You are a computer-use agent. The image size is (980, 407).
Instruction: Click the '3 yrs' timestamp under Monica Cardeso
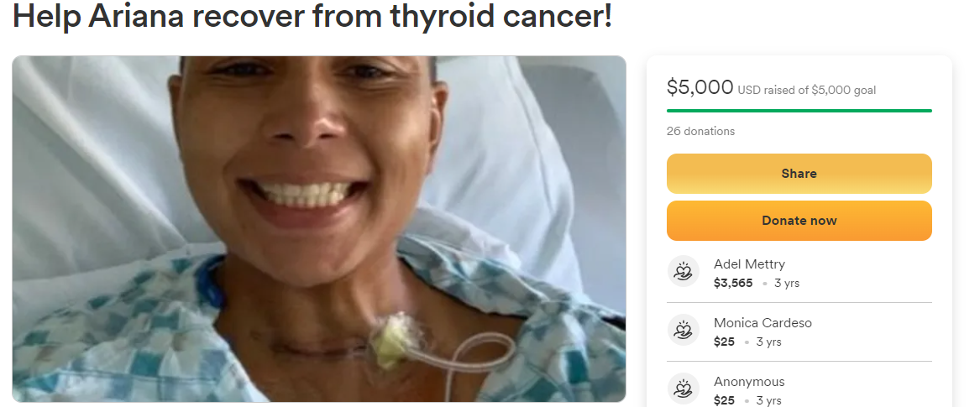point(768,342)
